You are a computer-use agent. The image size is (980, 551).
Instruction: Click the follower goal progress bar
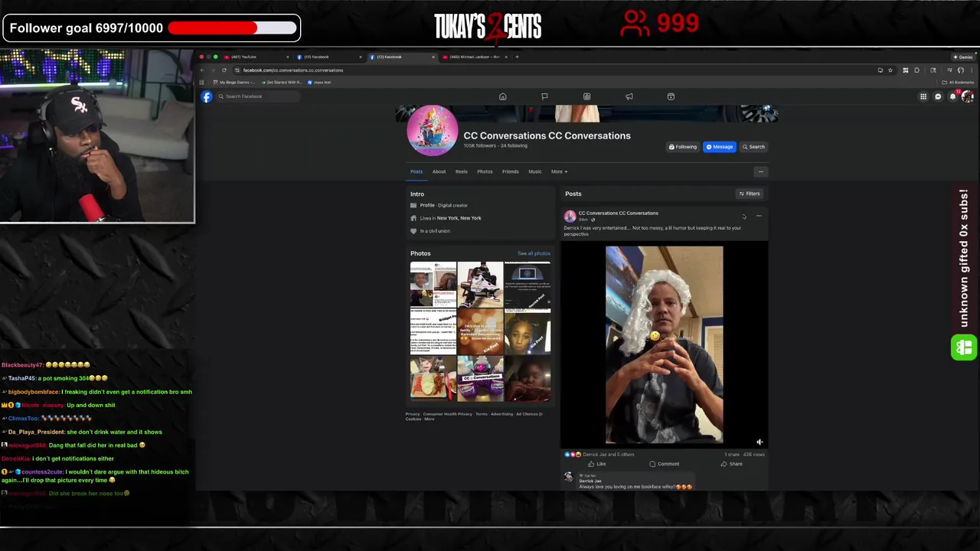point(233,28)
